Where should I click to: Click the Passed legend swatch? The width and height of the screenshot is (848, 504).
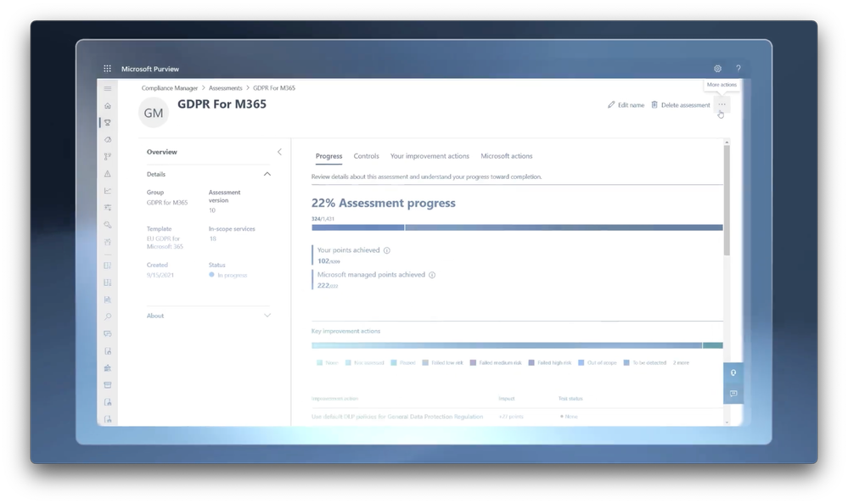pyautogui.click(x=394, y=363)
